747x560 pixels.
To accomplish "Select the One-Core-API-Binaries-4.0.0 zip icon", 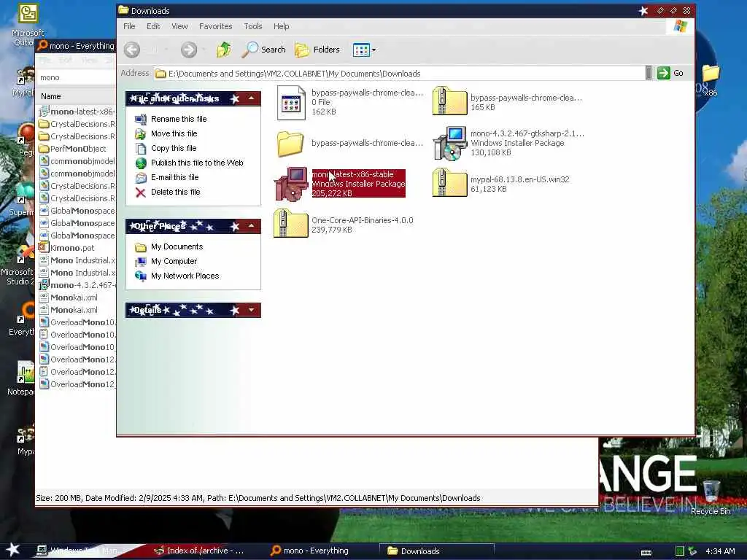I will pos(290,223).
